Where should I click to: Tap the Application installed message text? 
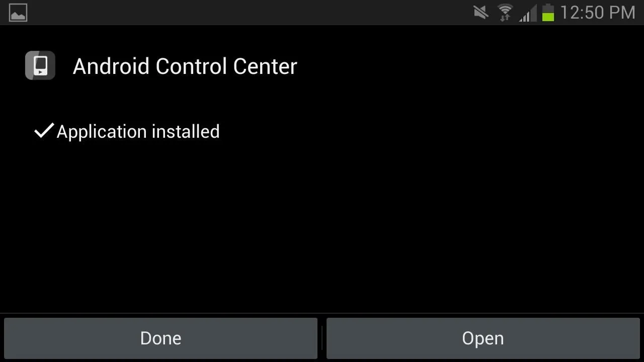(x=138, y=132)
